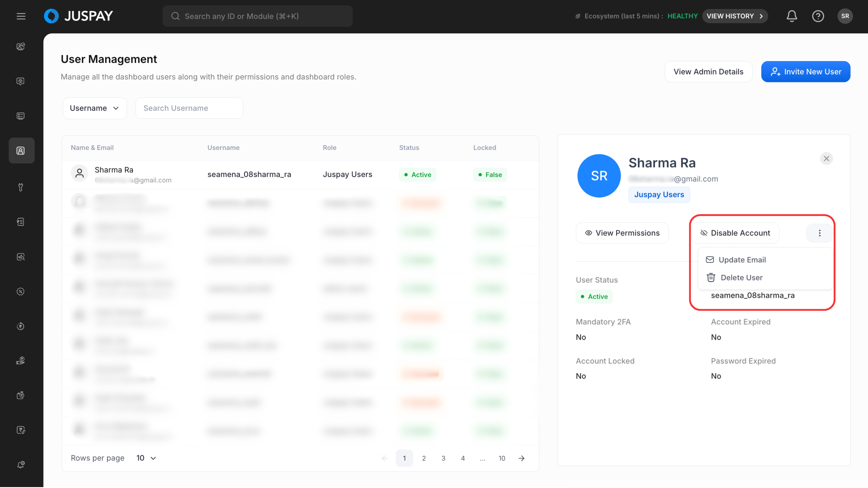Image resolution: width=868 pixels, height=488 pixels.
Task: Open the help question mark icon
Action: (818, 16)
